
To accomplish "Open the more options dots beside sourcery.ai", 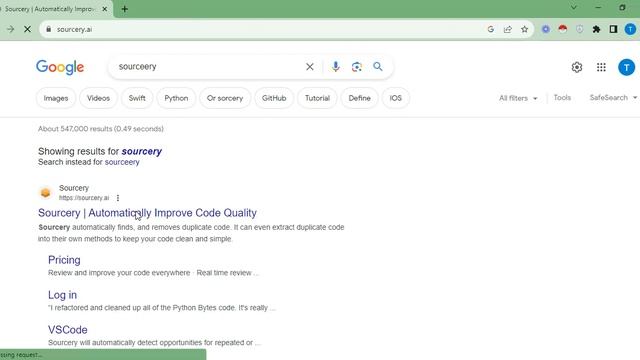I will tap(118, 198).
